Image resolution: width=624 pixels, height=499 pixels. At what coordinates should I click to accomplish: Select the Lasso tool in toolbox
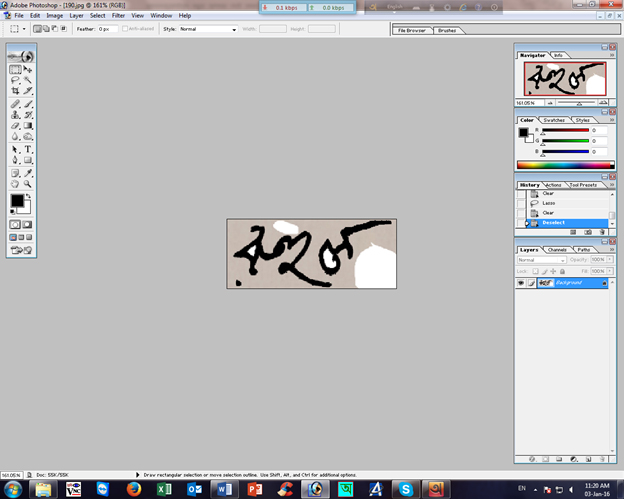coord(15,80)
